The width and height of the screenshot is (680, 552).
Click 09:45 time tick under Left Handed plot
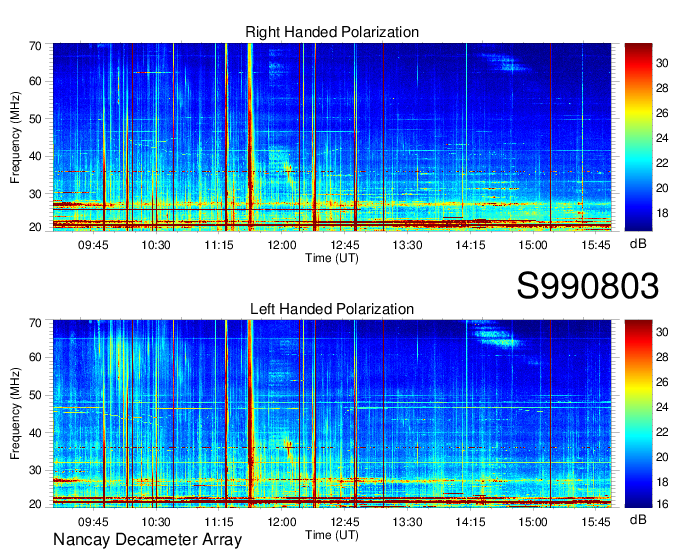(93, 522)
